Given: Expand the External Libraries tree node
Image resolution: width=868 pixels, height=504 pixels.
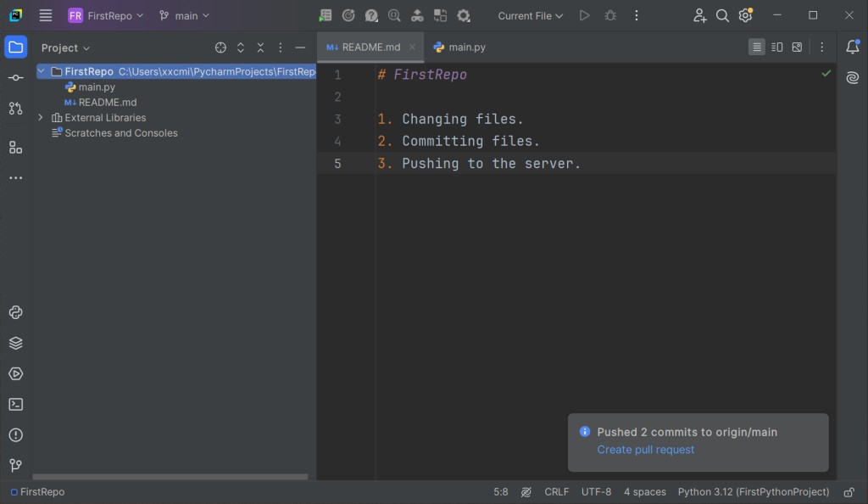Looking at the screenshot, I should 41,118.
